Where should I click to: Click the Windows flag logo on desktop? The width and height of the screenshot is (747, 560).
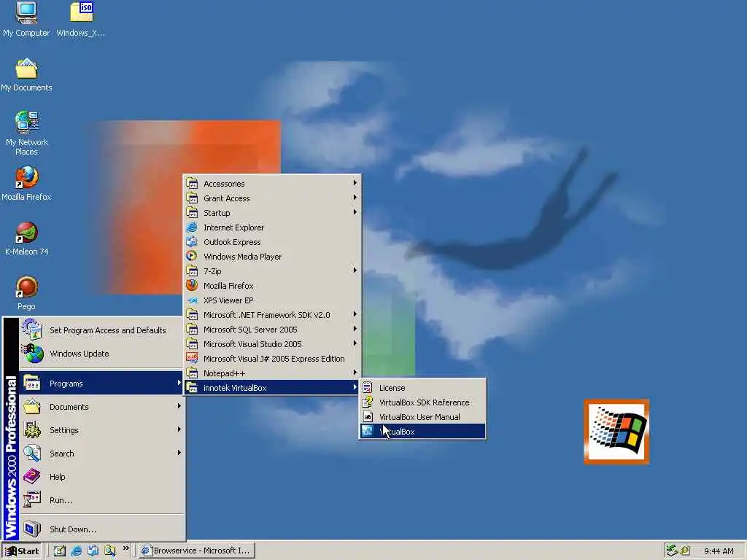616,432
